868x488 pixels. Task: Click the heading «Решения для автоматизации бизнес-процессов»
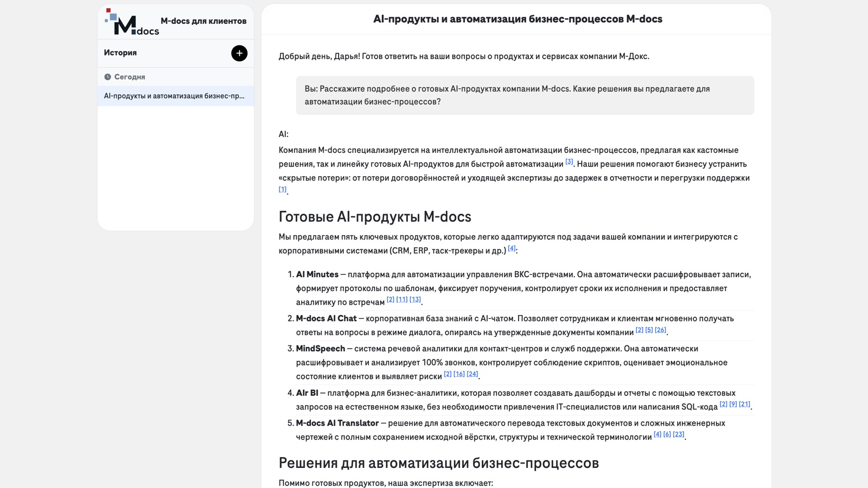click(x=439, y=463)
